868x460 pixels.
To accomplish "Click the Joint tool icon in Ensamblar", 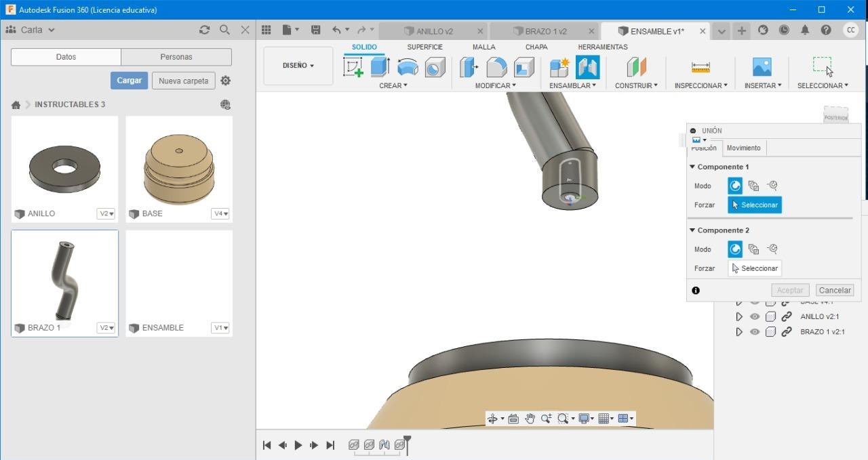I will click(x=587, y=67).
